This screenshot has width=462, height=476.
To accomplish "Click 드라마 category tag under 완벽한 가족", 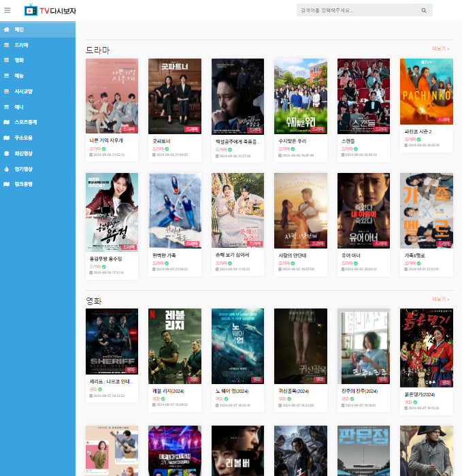I will pos(158,264).
